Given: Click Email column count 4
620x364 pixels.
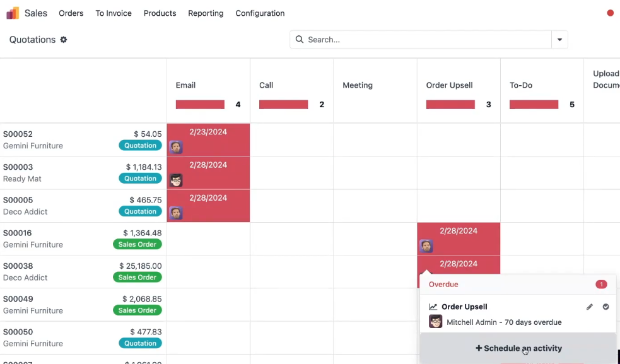Looking at the screenshot, I should (238, 105).
